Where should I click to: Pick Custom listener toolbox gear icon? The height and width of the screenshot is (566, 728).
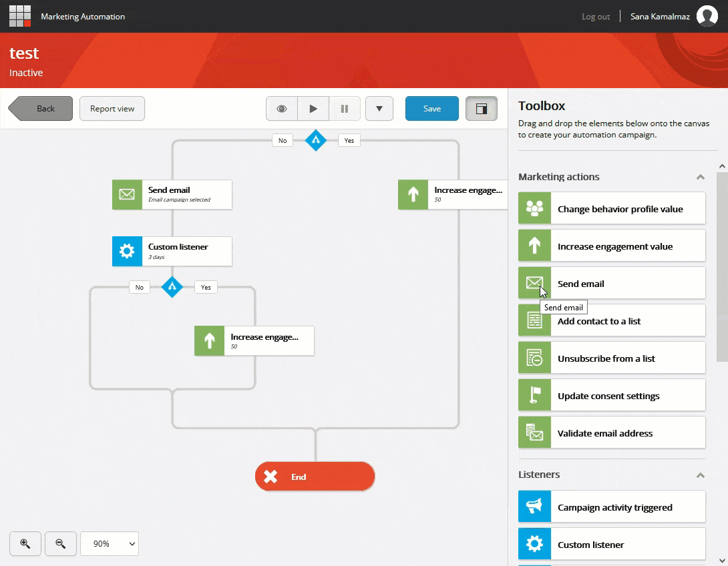[534, 544]
